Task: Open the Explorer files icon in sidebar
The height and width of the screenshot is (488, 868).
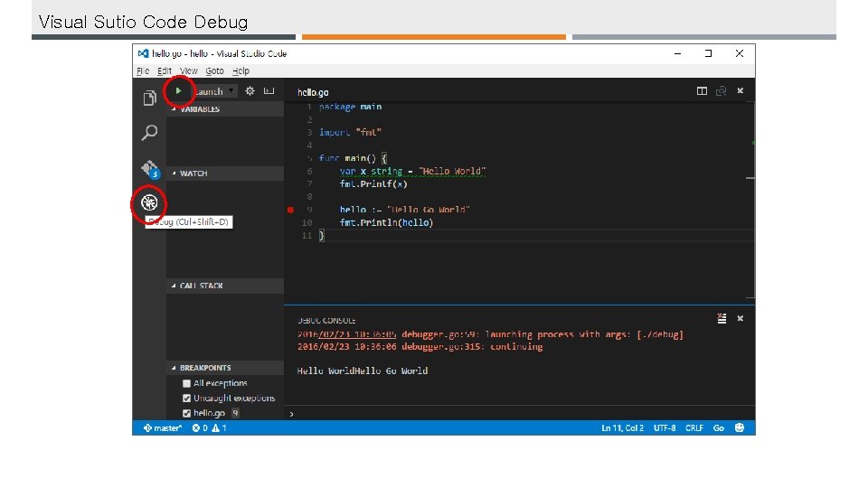Action: pyautogui.click(x=149, y=98)
